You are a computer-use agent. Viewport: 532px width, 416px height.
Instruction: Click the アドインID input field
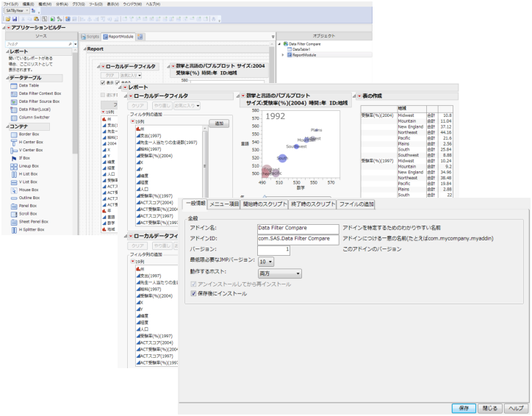(x=298, y=239)
